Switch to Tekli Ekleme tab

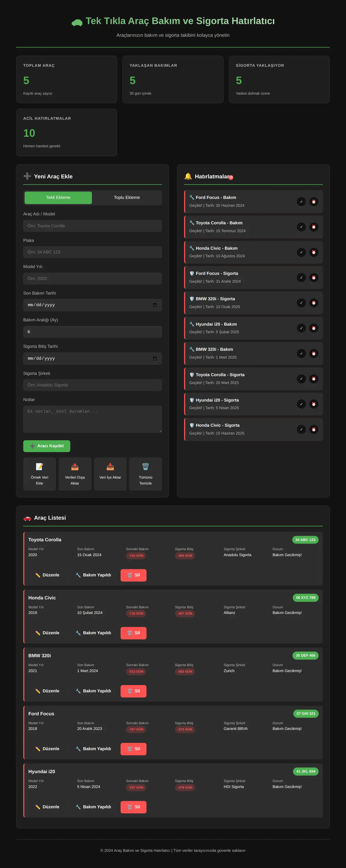pyautogui.click(x=58, y=197)
